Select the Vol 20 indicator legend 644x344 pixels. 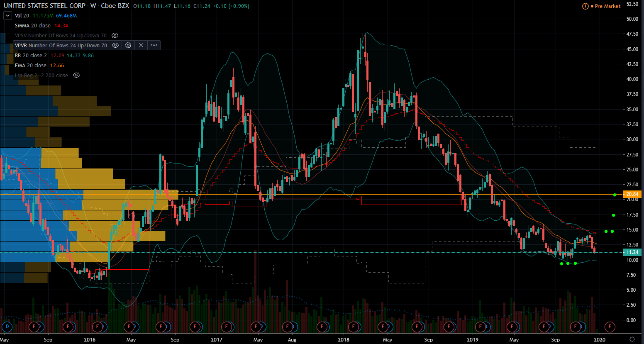click(x=22, y=15)
